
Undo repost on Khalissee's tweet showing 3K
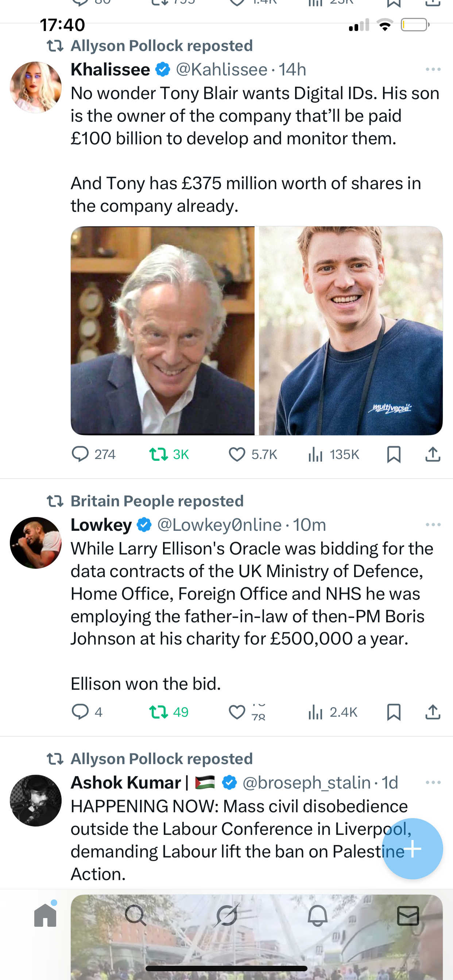pos(158,454)
